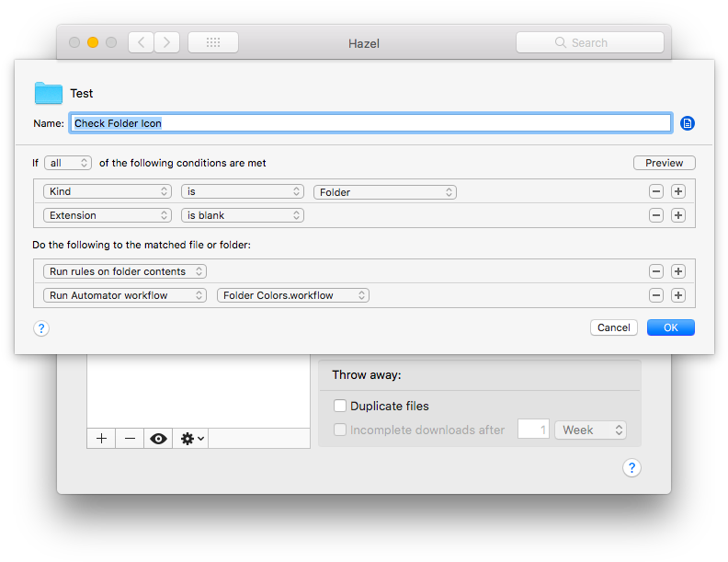Click the Preview button

(664, 163)
